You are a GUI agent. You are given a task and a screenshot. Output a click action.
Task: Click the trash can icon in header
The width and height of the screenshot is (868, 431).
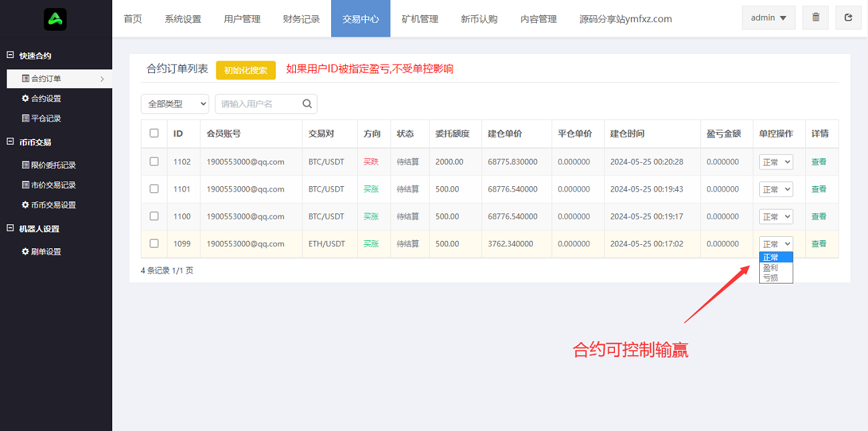[x=815, y=18]
